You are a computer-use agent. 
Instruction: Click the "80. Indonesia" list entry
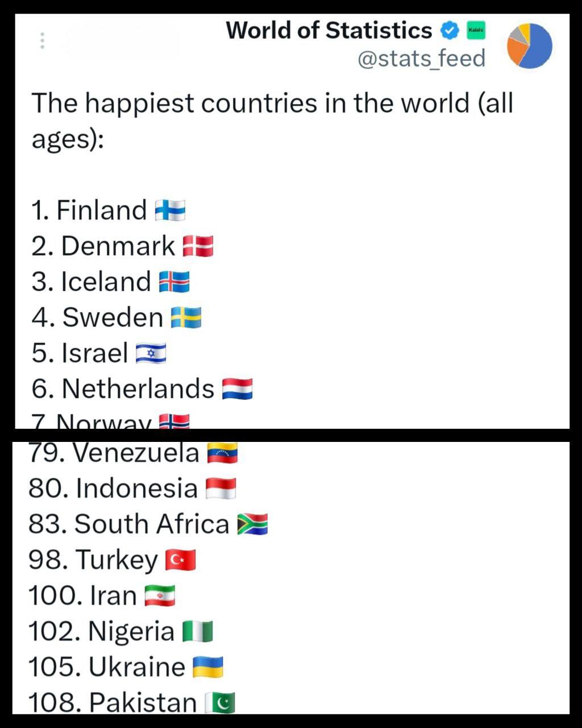coord(113,489)
